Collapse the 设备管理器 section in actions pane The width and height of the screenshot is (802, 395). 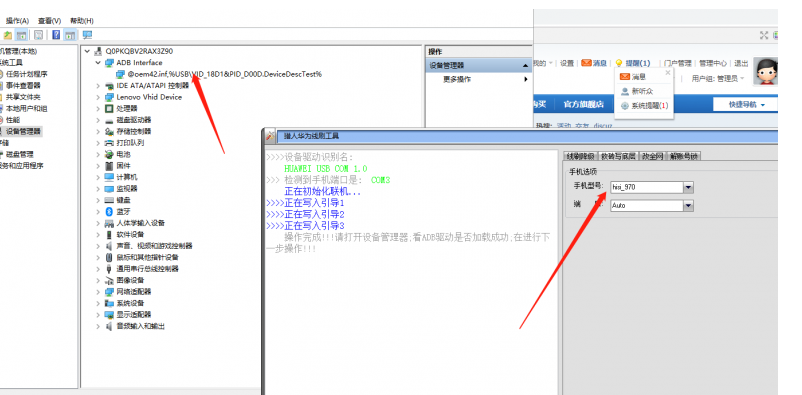tap(525, 65)
